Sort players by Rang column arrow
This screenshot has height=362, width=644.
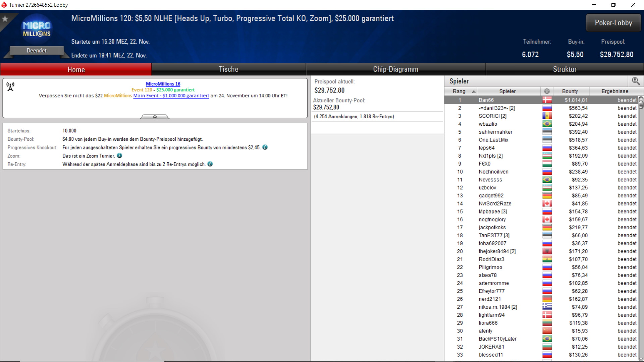click(474, 92)
